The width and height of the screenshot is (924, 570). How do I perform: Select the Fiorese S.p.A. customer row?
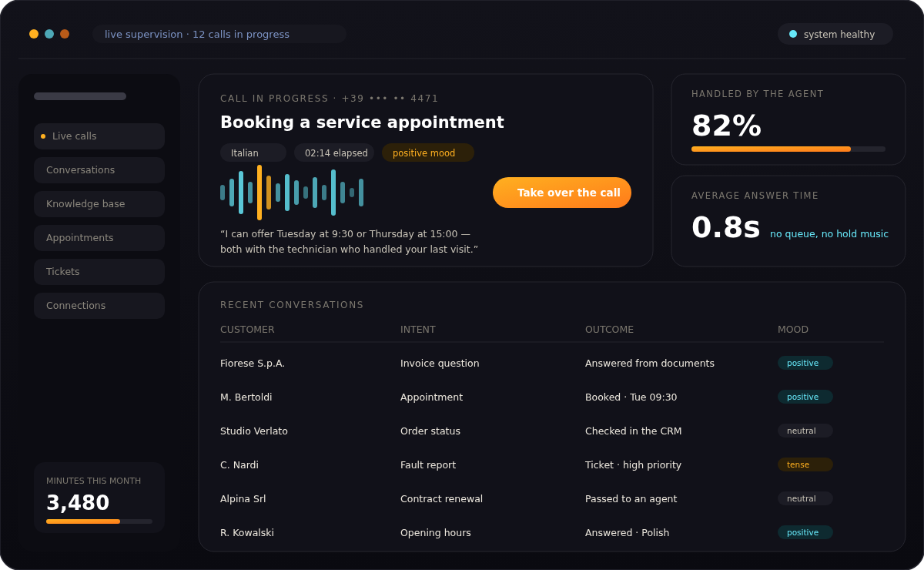[552, 363]
